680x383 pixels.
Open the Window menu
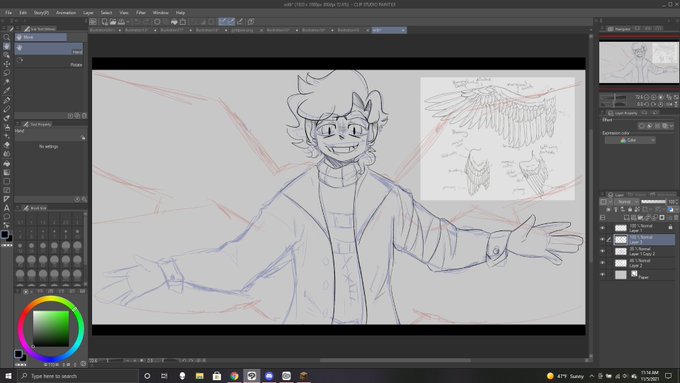(x=160, y=13)
